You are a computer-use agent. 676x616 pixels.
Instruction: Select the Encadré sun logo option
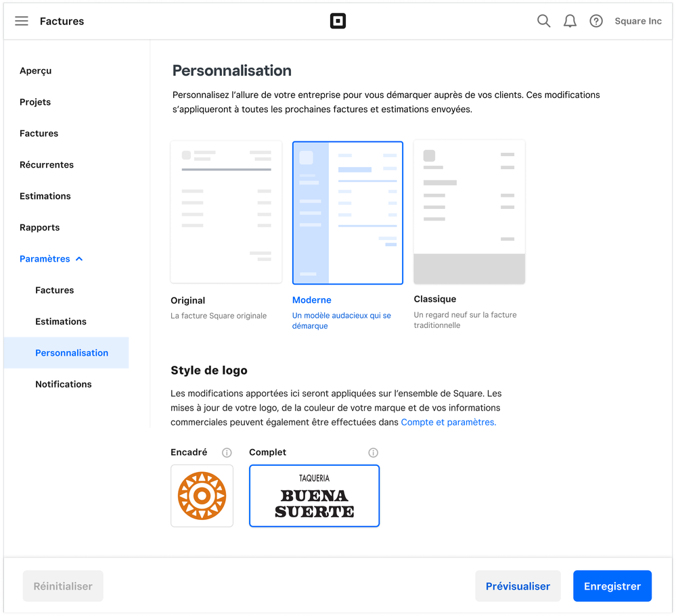(202, 496)
